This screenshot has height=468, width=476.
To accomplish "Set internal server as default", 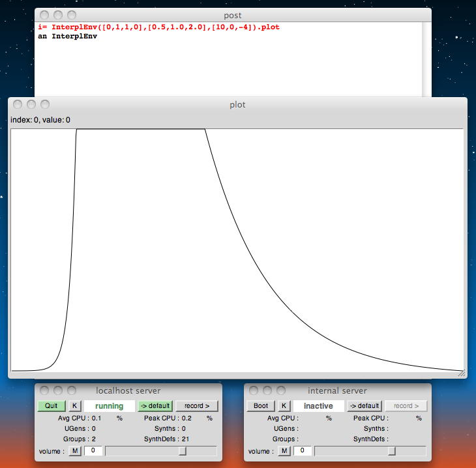I will point(364,406).
